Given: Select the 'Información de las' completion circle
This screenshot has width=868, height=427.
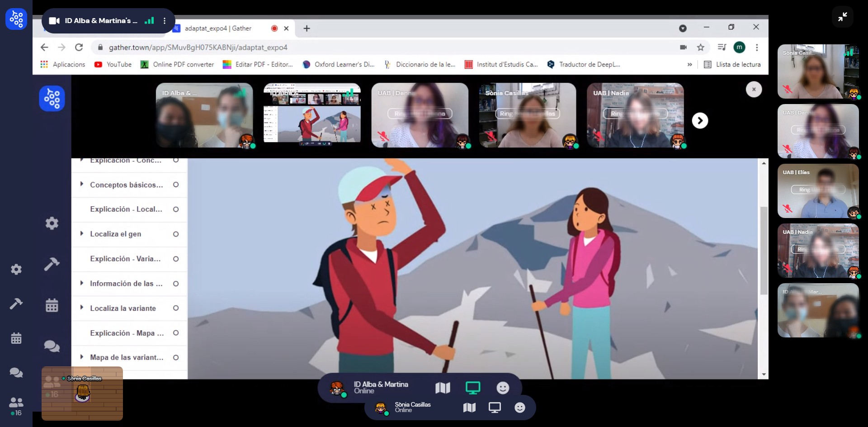Looking at the screenshot, I should [176, 284].
